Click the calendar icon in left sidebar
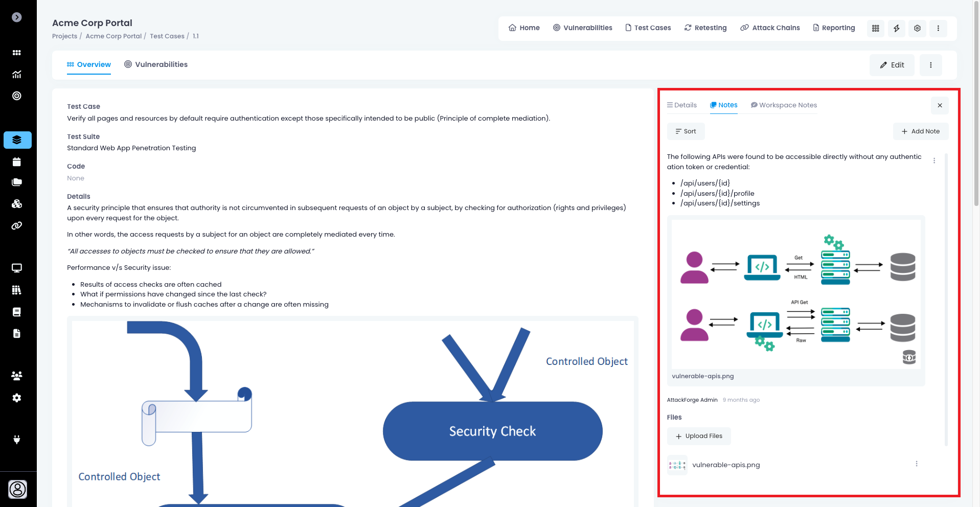The width and height of the screenshot is (980, 507). tap(17, 162)
